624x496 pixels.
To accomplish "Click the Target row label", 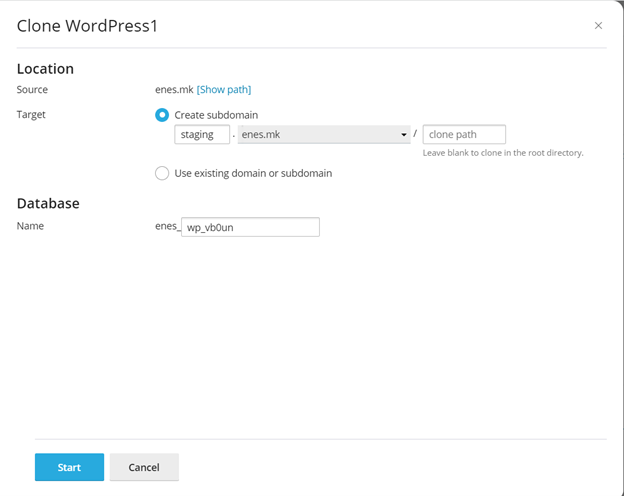I will click(31, 115).
